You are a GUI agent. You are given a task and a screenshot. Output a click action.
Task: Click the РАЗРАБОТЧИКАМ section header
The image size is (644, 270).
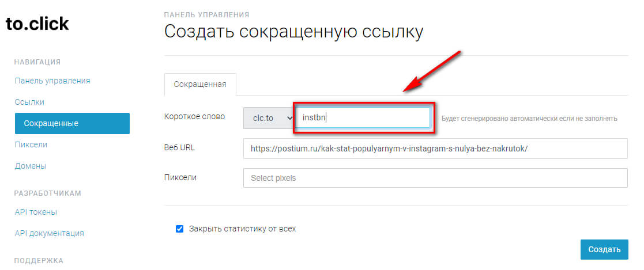click(x=48, y=193)
